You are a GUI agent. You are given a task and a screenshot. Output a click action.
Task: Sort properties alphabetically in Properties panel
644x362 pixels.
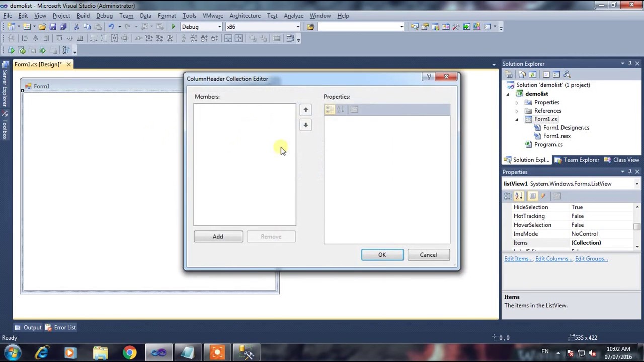[518, 196]
